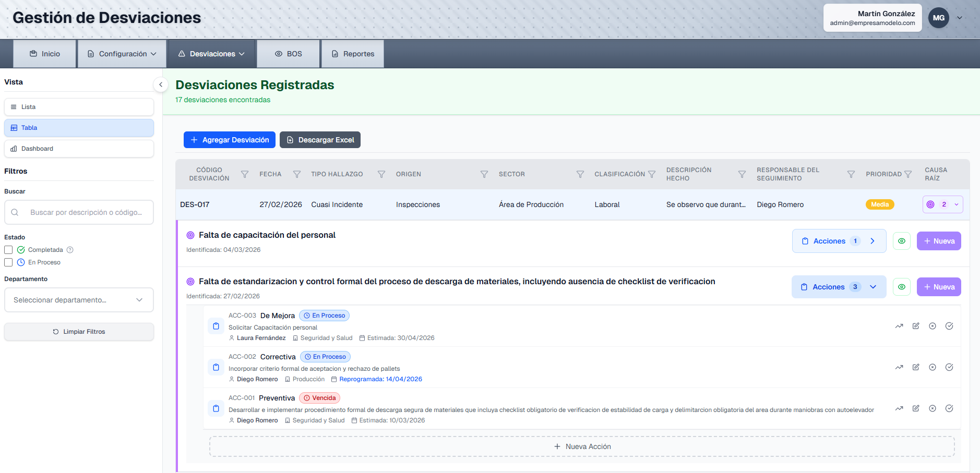This screenshot has height=473, width=980.
Task: Enable the Completada status checkbox
Action: click(8, 250)
